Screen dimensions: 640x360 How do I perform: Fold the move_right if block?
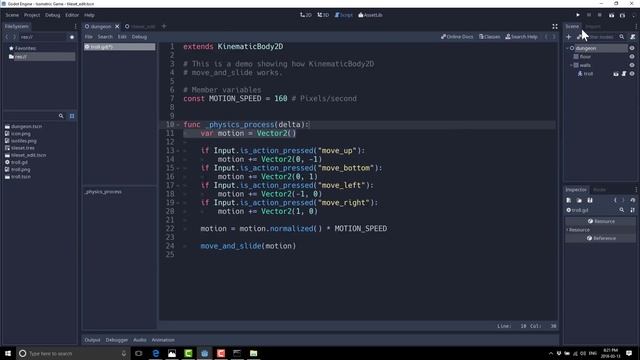[178, 203]
